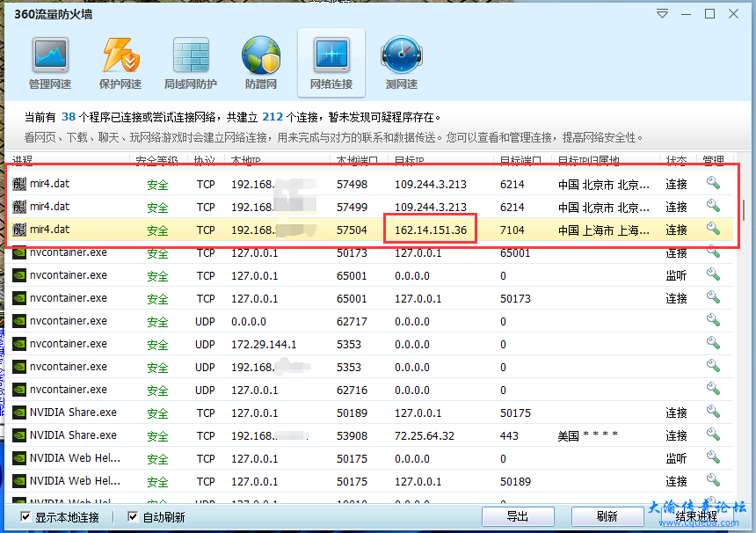
Task: Select mir4.dat process icon in port 57498 row
Action: tap(18, 183)
